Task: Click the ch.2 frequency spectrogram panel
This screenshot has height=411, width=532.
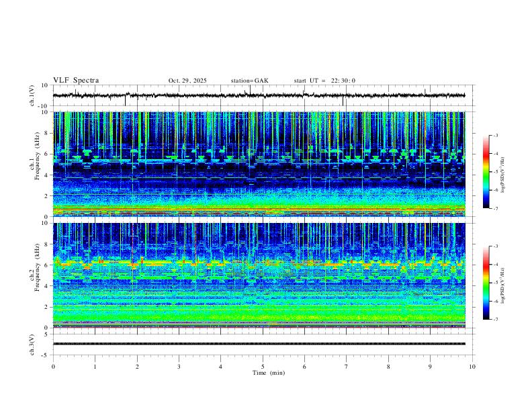Action: pos(259,275)
